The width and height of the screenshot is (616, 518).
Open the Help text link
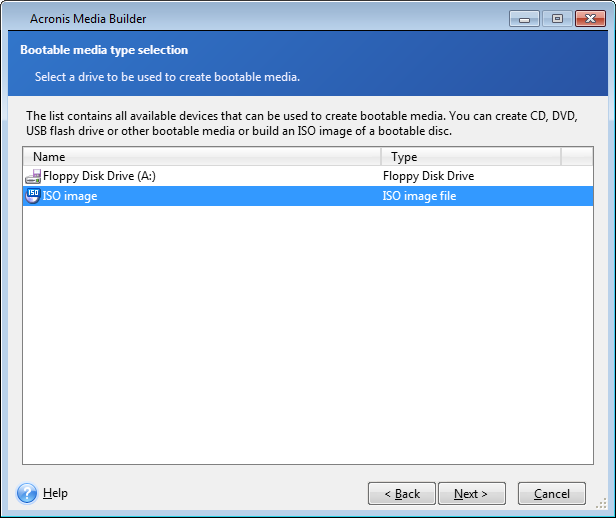[x=55, y=493]
